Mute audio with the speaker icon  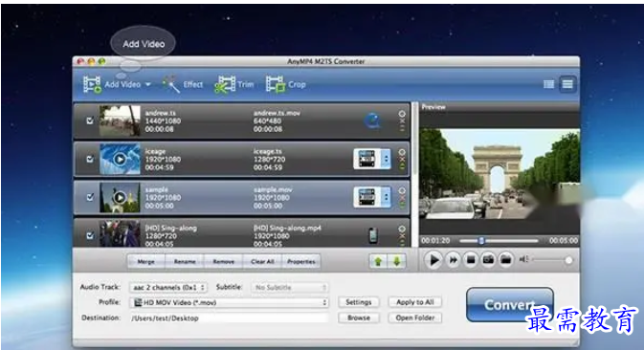click(523, 259)
